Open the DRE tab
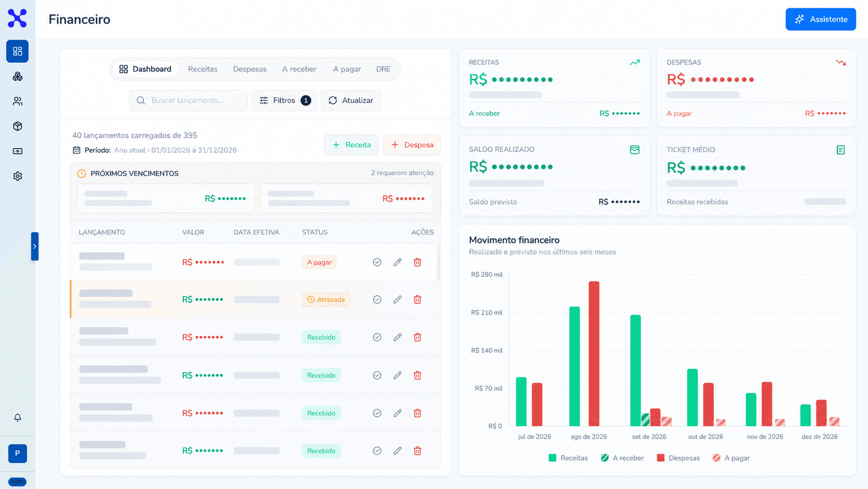Screen dimensions: 868x489 (x=383, y=69)
